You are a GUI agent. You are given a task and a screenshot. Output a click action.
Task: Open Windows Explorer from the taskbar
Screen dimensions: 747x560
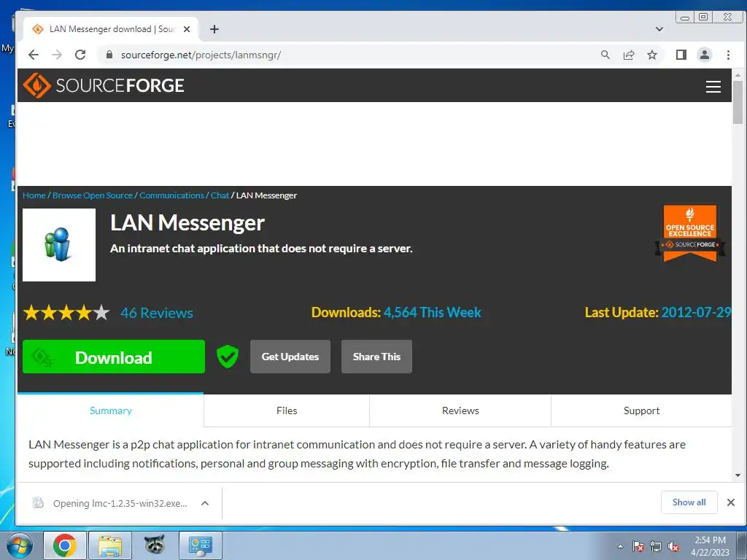click(x=110, y=545)
